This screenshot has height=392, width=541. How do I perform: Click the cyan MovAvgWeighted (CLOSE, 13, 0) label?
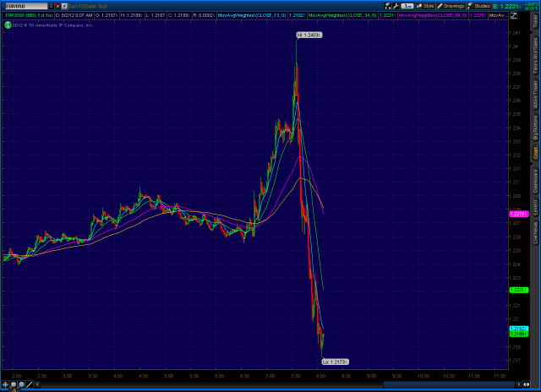[252, 15]
